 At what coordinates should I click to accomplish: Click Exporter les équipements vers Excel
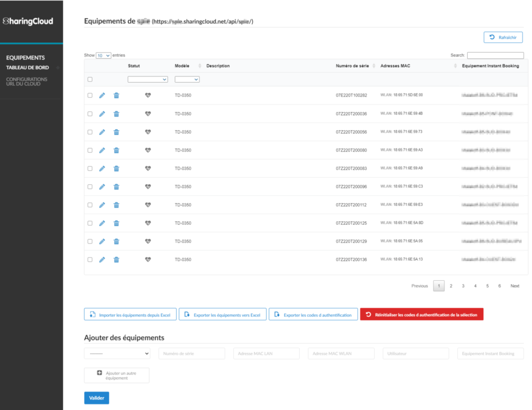(x=223, y=315)
